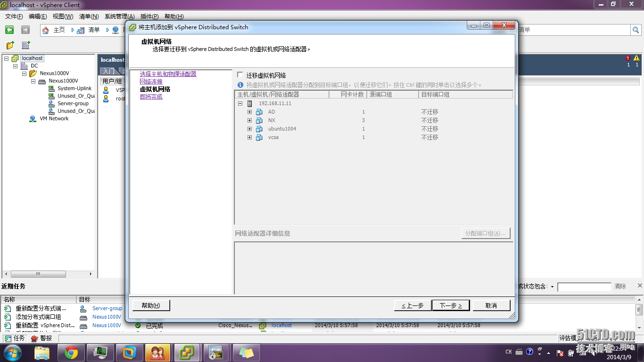Go to 选择主机和物理适配器 step
This screenshot has width=644, height=362.
(168, 74)
